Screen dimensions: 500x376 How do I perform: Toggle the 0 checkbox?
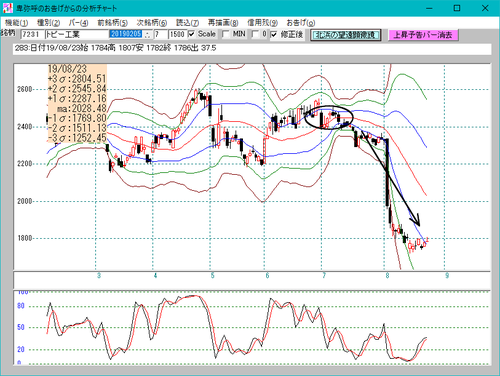coord(255,34)
